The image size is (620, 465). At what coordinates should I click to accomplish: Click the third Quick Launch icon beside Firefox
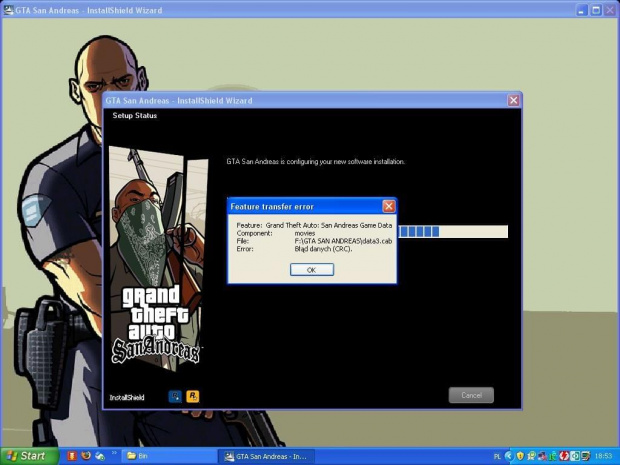point(100,456)
